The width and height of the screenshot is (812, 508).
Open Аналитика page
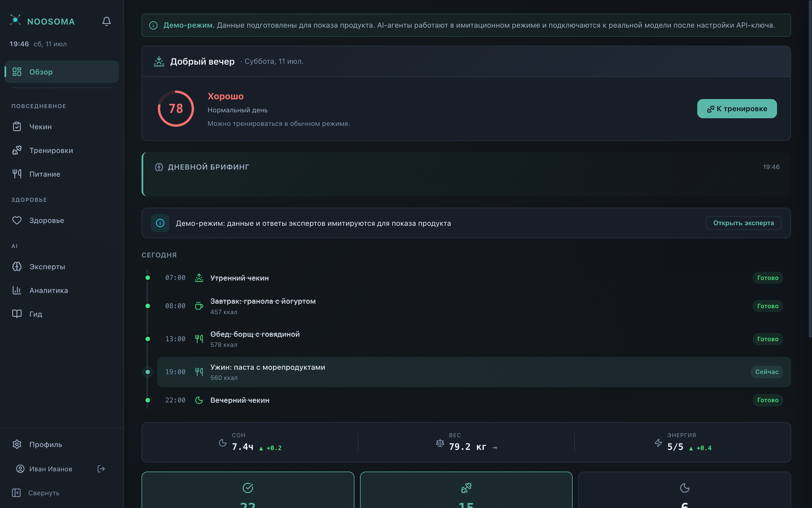(x=62, y=290)
